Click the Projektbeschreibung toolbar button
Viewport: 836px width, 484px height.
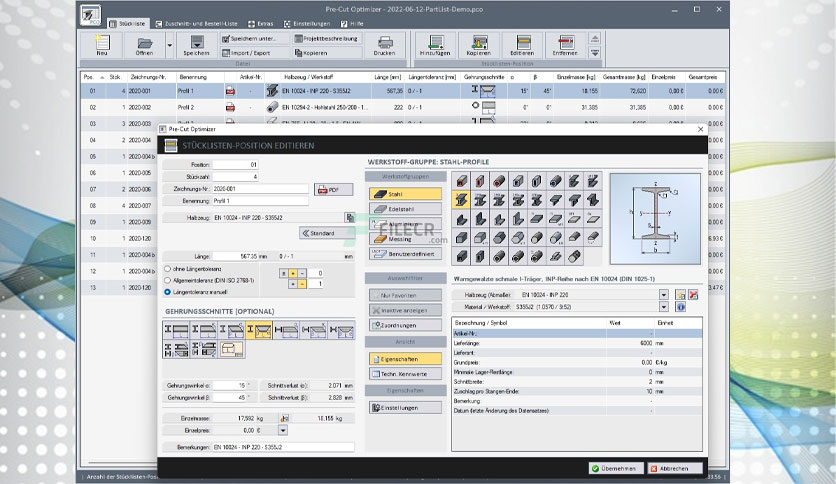(x=327, y=39)
